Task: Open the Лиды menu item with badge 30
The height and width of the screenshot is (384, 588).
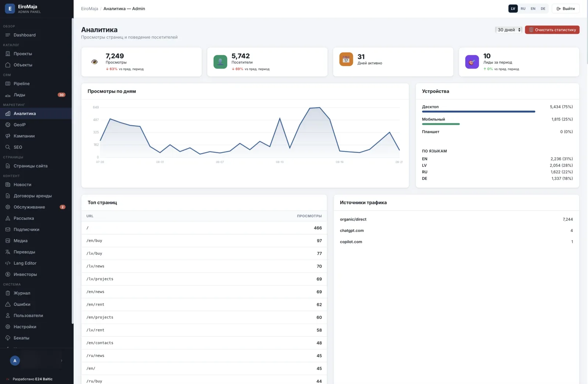Action: pyautogui.click(x=36, y=95)
